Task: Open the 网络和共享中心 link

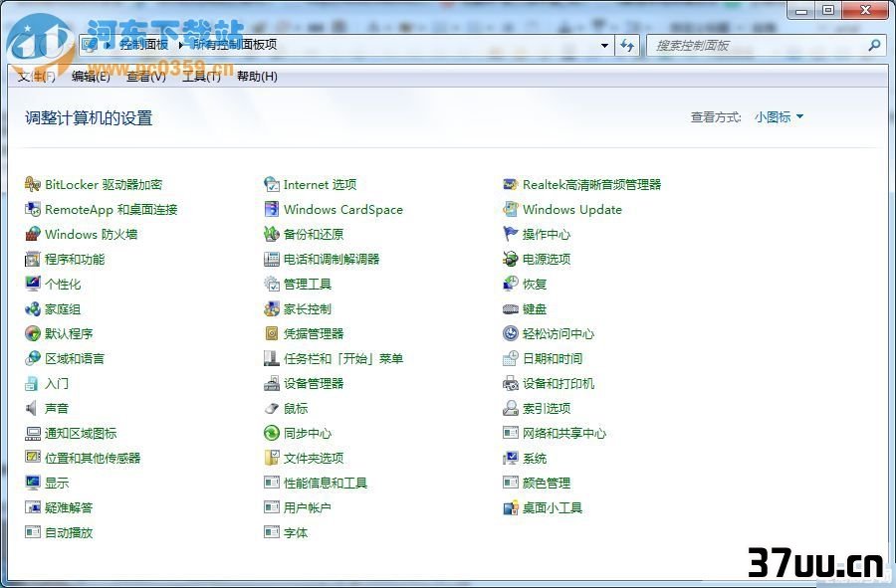Action: click(564, 434)
